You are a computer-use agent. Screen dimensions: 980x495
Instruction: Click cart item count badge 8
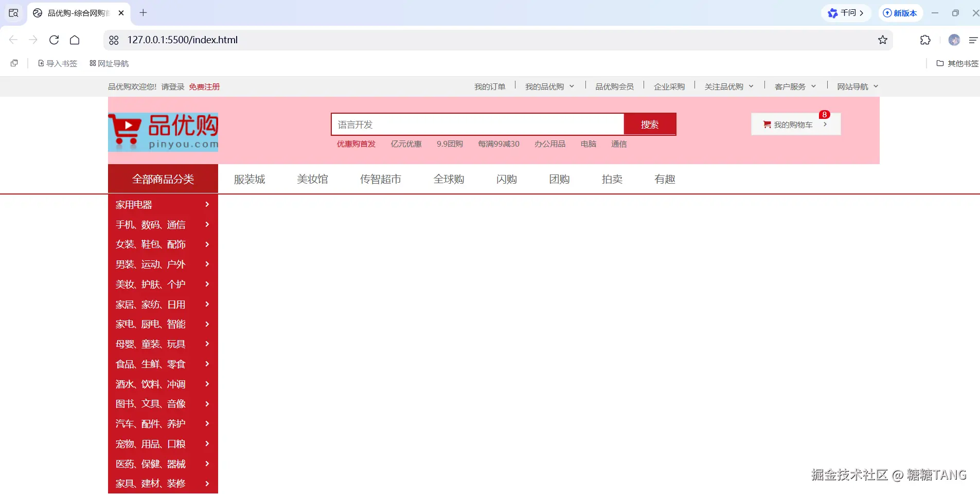pyautogui.click(x=825, y=114)
